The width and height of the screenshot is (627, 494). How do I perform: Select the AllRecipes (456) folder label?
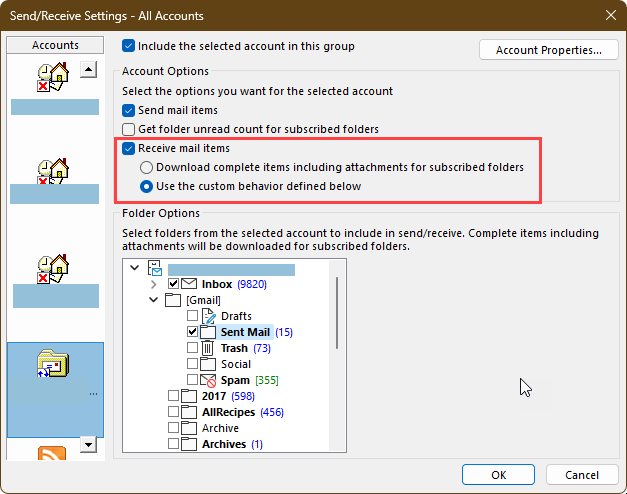point(243,412)
